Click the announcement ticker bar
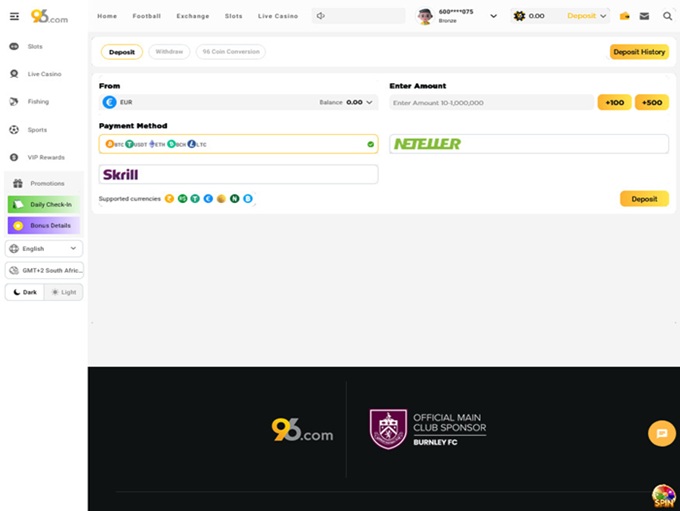 pyautogui.click(x=359, y=16)
